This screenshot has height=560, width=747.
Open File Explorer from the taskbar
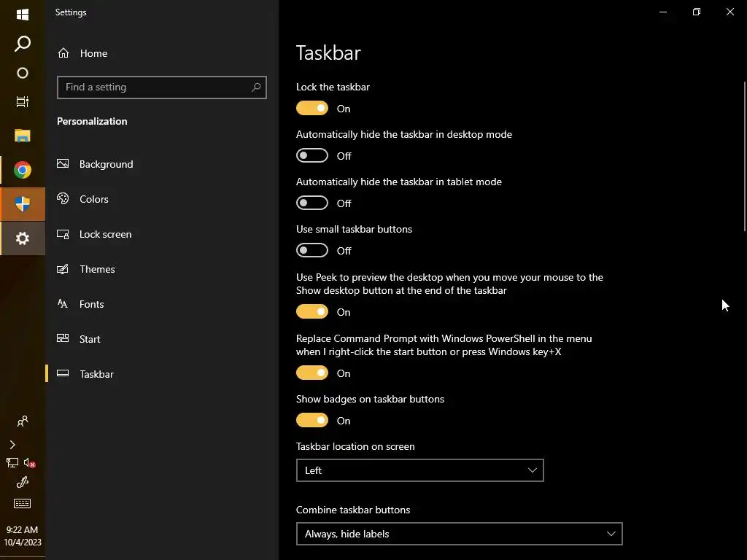23,136
